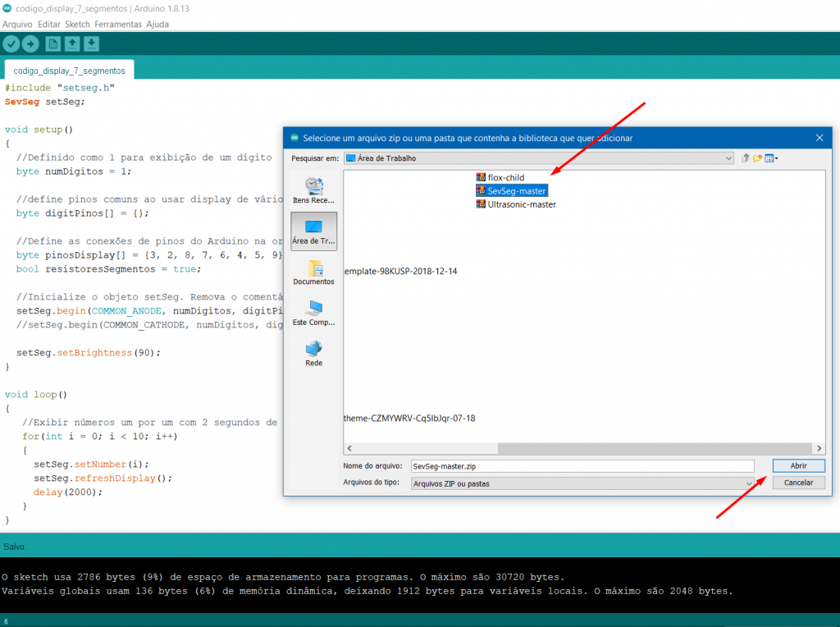Click the codigo_display_7_segmentos sketch tab

coord(68,71)
